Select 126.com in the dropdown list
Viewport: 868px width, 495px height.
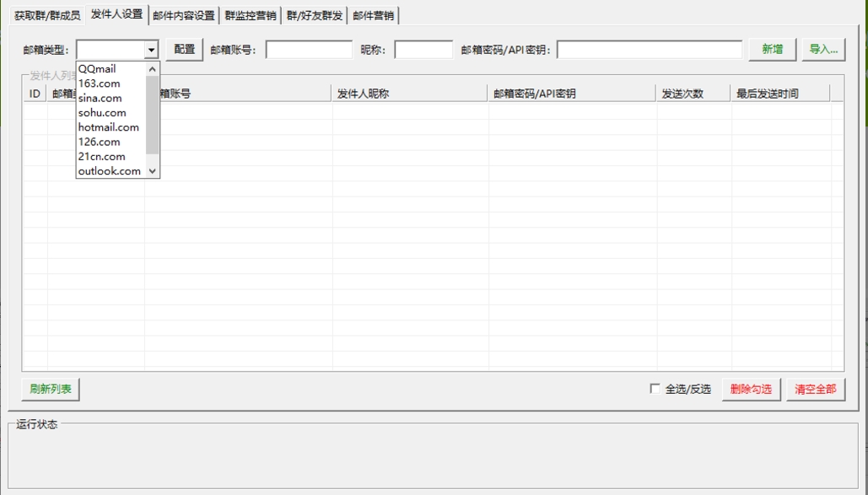click(111, 142)
